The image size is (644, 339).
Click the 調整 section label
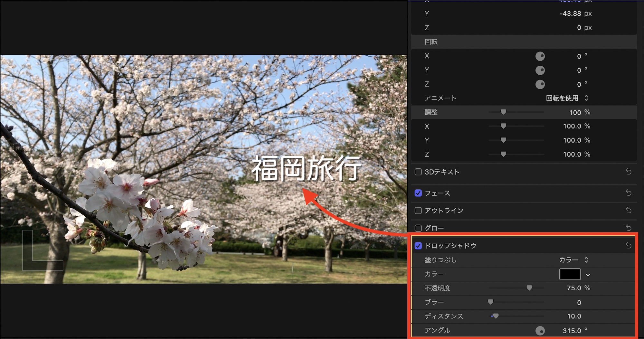431,112
